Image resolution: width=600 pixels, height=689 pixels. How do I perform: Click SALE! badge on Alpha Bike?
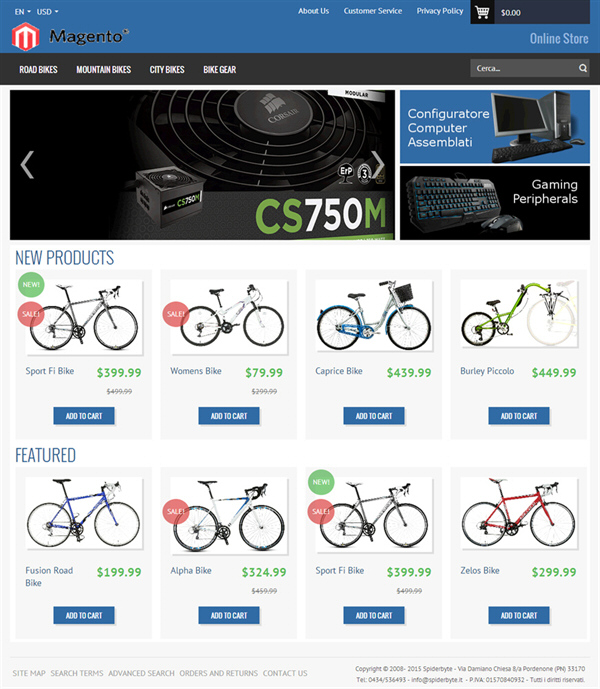[x=176, y=511]
